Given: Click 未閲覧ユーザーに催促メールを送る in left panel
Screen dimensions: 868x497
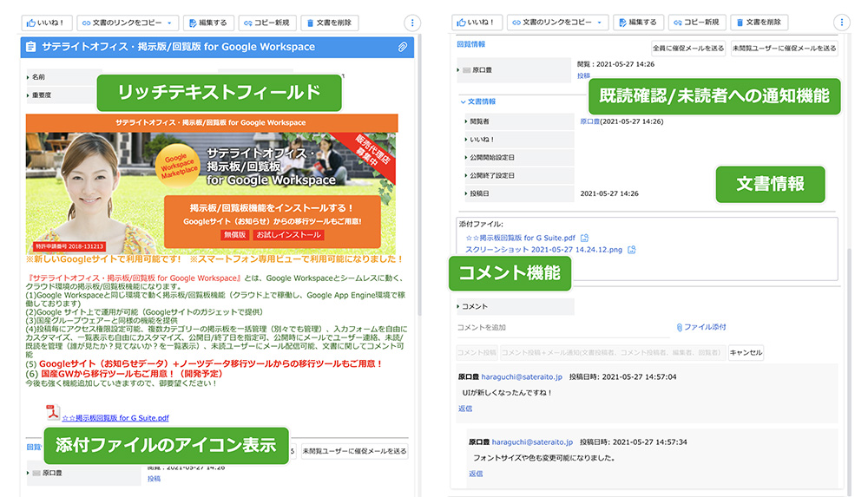Looking at the screenshot, I should pyautogui.click(x=354, y=451).
